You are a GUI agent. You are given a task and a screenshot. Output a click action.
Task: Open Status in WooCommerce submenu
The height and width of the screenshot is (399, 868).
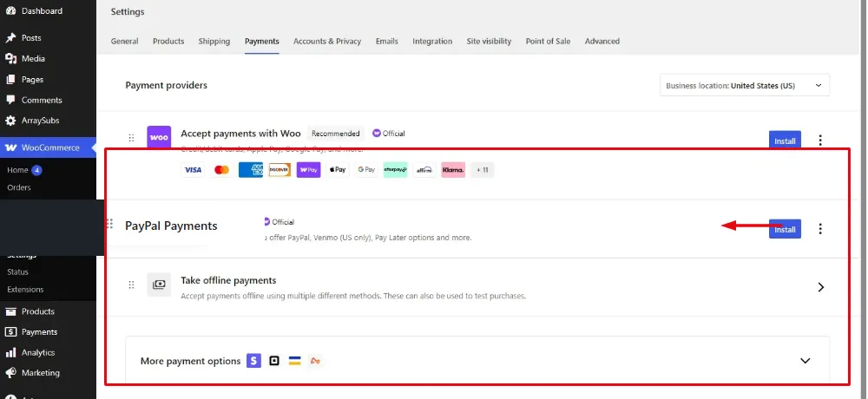17,271
